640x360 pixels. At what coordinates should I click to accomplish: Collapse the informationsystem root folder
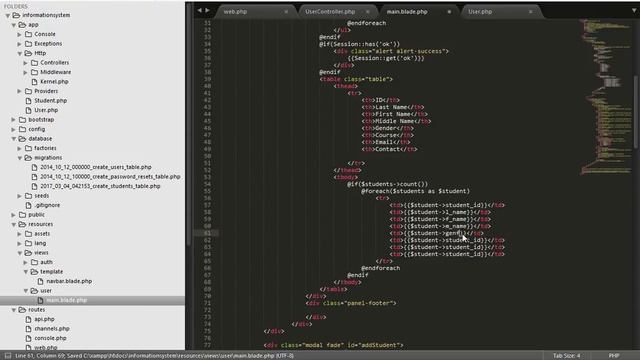click(x=8, y=15)
